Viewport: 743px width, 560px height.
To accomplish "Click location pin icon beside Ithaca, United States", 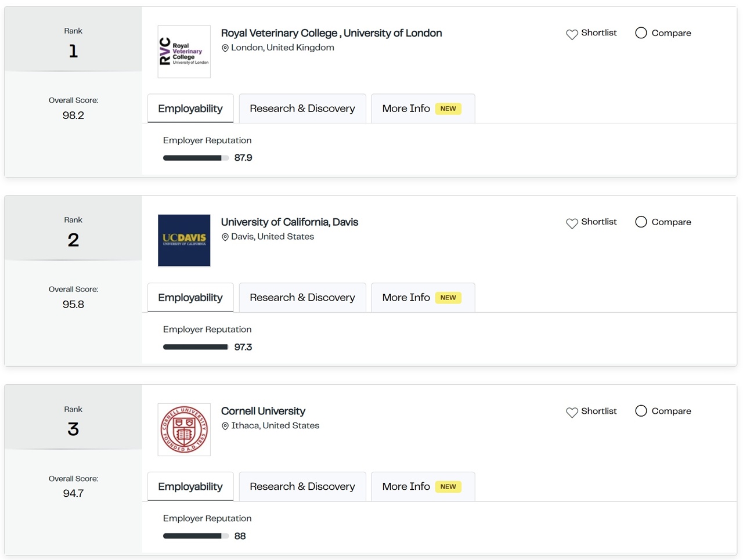I will [225, 426].
